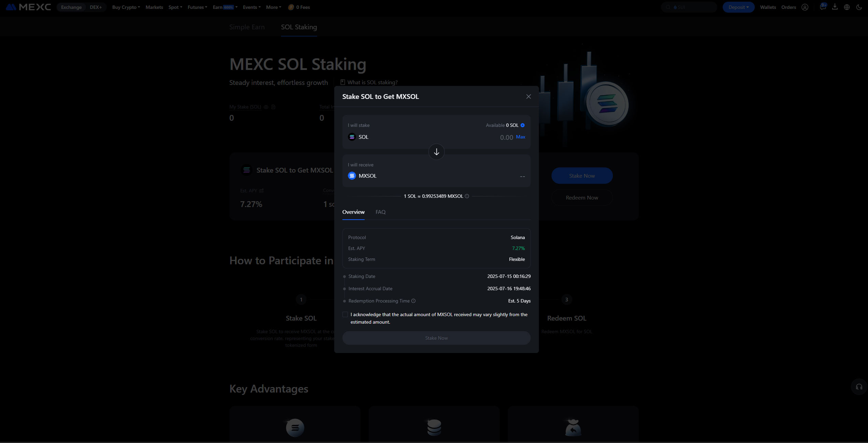Open the user profile icon
868x443 pixels.
[805, 7]
